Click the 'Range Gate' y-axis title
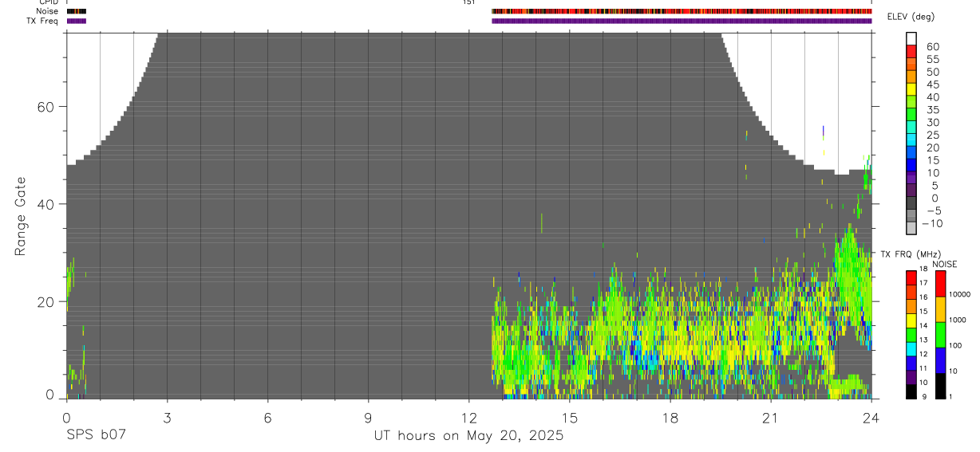980x452 pixels. coord(20,216)
